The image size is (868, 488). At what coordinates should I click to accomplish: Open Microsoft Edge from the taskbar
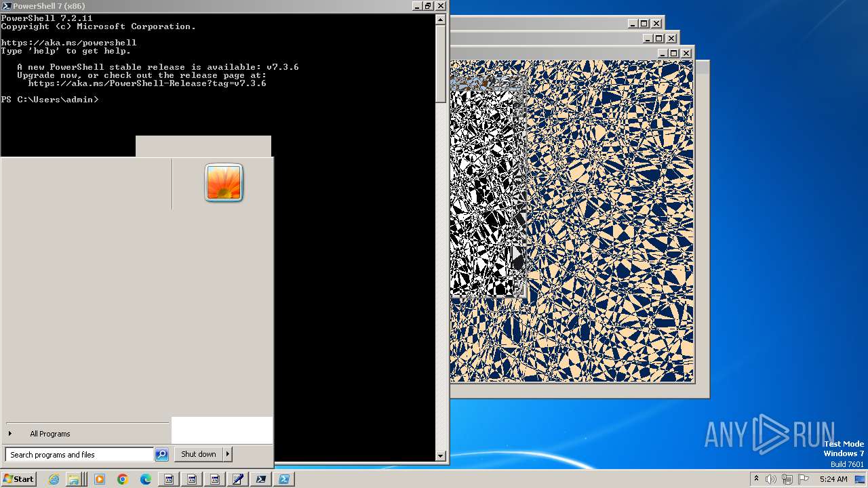coord(146,479)
